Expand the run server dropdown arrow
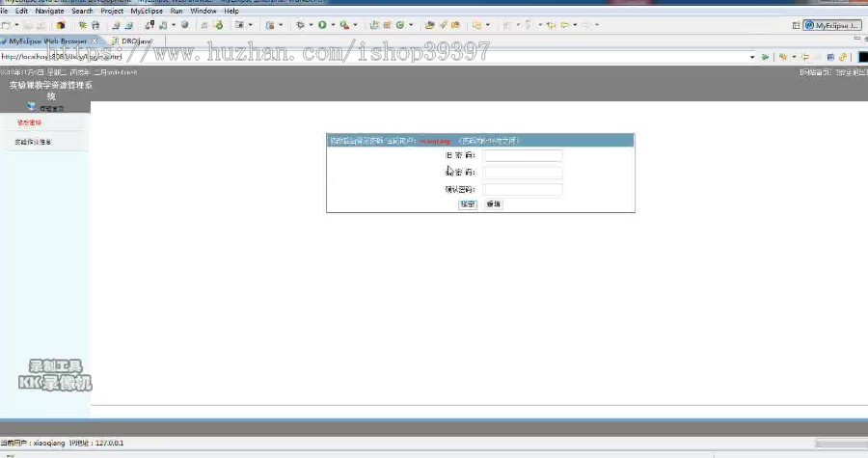This screenshot has width=868, height=458. point(174,25)
